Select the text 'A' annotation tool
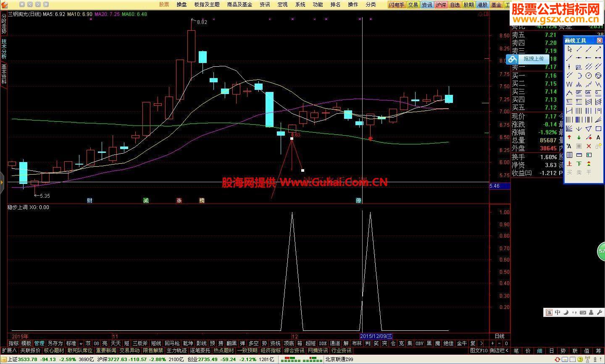605x364 pixels. click(598, 137)
